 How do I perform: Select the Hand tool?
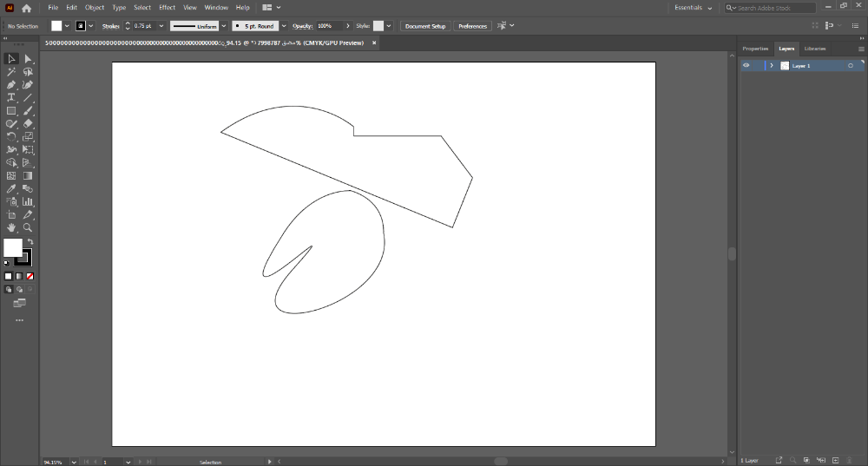pyautogui.click(x=11, y=227)
